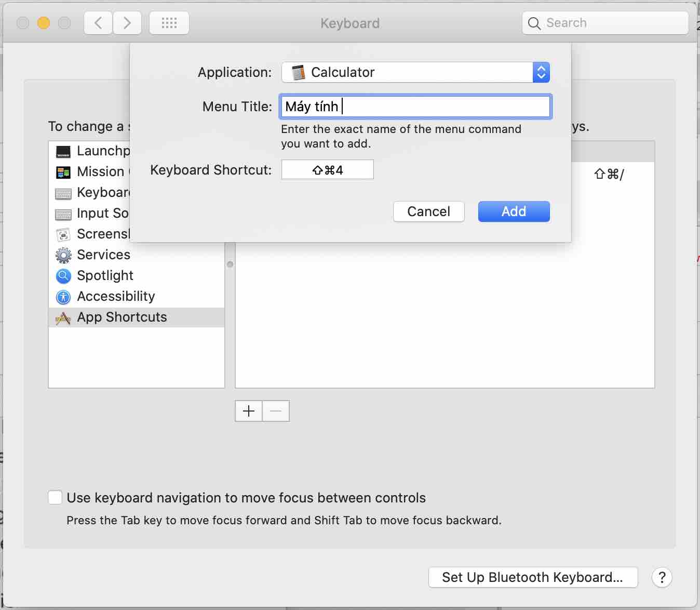Click the back navigation arrow

pyautogui.click(x=98, y=23)
